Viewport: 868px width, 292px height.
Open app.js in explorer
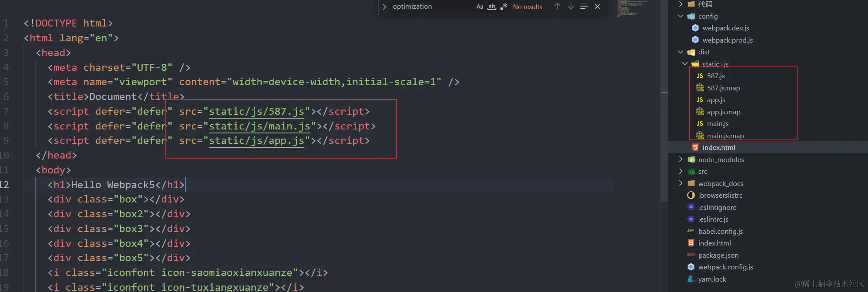tap(716, 100)
